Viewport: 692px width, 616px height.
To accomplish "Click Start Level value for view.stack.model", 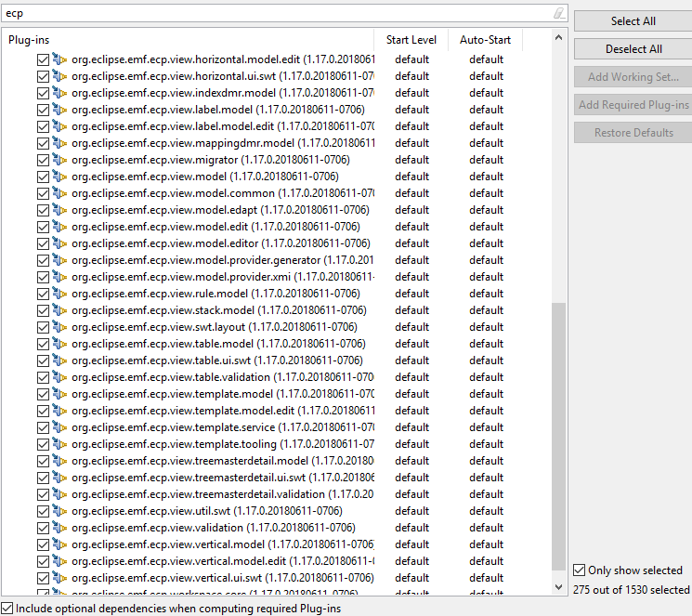I will [411, 310].
